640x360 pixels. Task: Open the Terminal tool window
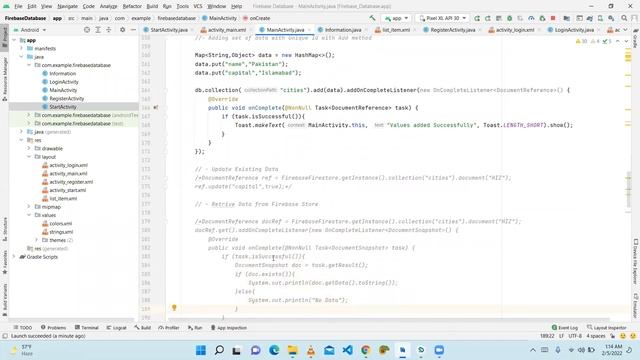pos(87,327)
